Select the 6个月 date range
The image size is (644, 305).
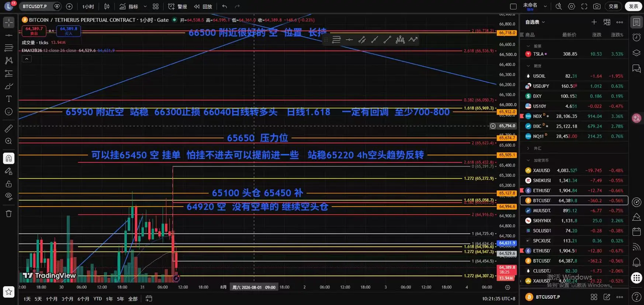pyautogui.click(x=83, y=299)
